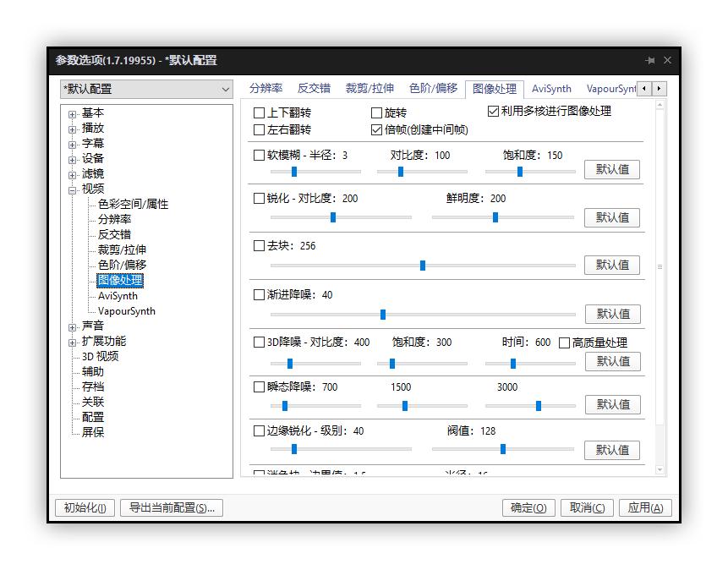Click the right tab scroll arrow
Screen dimensions: 728x570
tap(659, 88)
